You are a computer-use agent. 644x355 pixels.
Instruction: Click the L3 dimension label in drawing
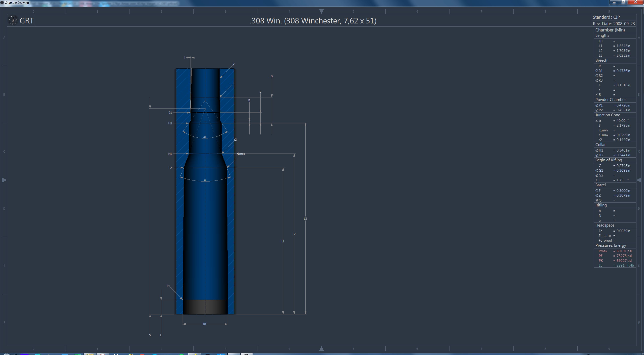pyautogui.click(x=305, y=219)
